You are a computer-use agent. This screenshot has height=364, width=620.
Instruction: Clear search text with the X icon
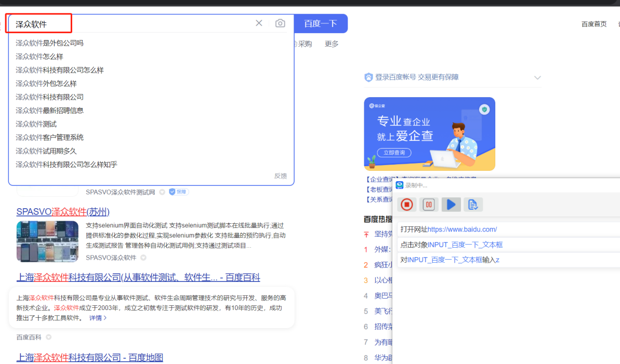click(x=259, y=23)
